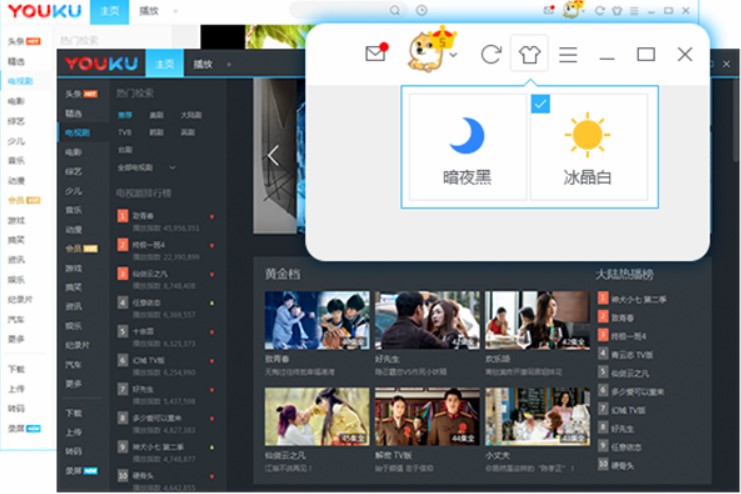Expand the 全部电视剧 dropdown in dark window

[x=172, y=167]
